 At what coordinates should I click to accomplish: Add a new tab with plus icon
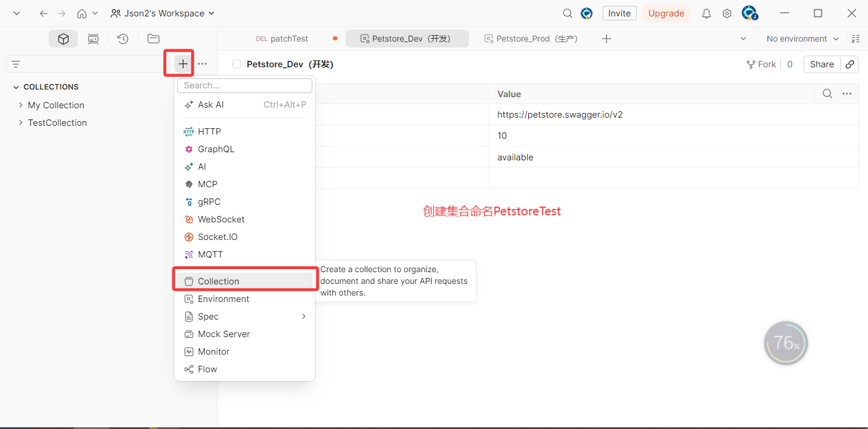[x=607, y=39]
